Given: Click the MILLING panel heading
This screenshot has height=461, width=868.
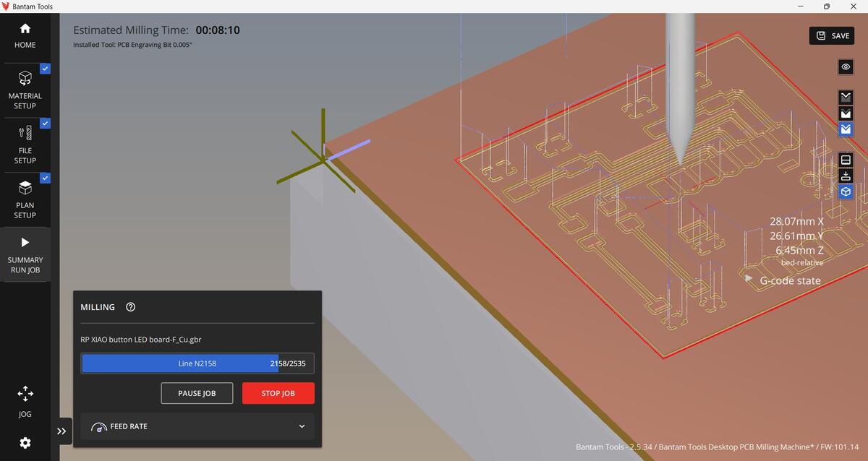Looking at the screenshot, I should [x=98, y=307].
